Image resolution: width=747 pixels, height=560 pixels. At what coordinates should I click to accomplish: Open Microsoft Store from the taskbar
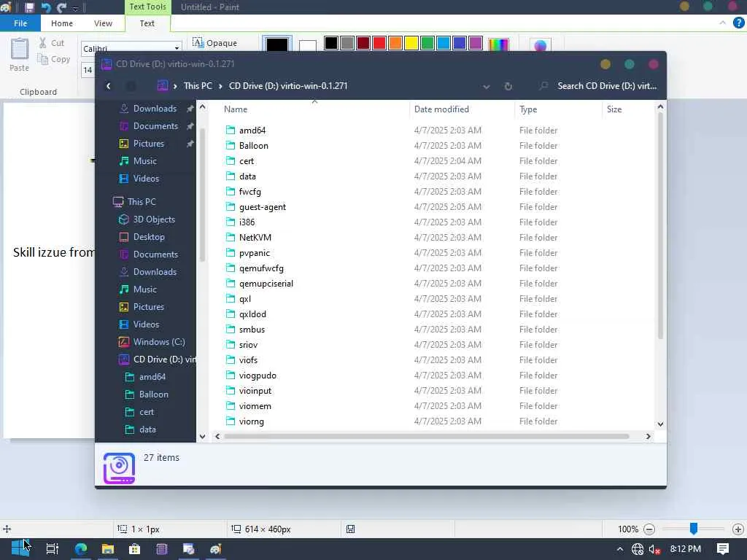(x=135, y=549)
